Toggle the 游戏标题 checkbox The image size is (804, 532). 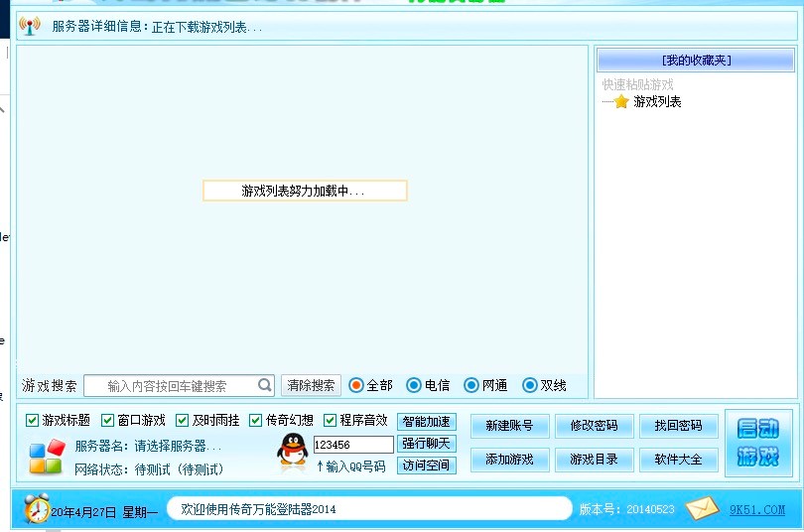[x=32, y=420]
